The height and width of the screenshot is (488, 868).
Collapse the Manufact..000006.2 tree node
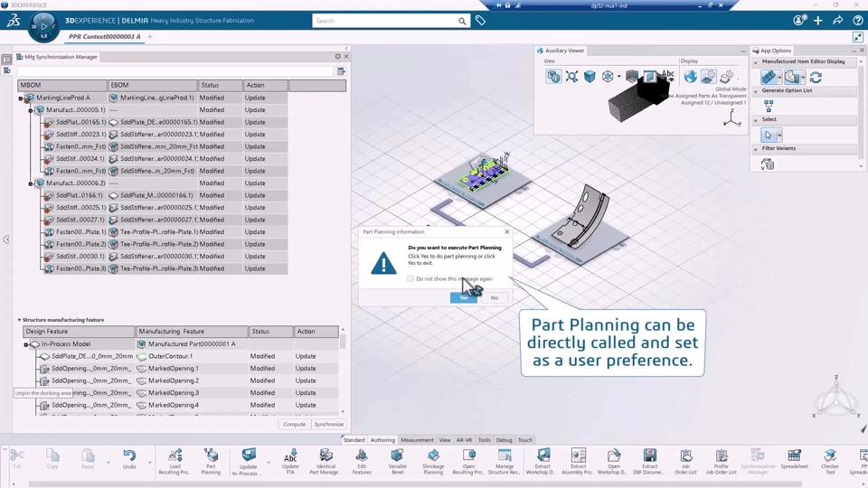31,183
